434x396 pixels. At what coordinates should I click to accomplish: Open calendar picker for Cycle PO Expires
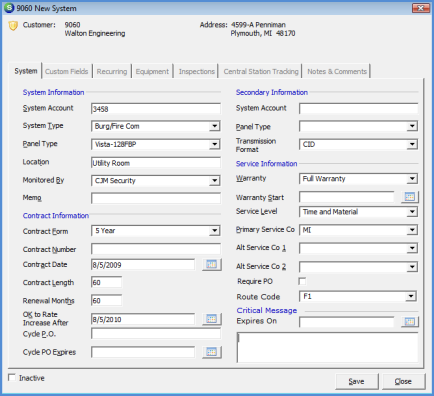click(212, 352)
